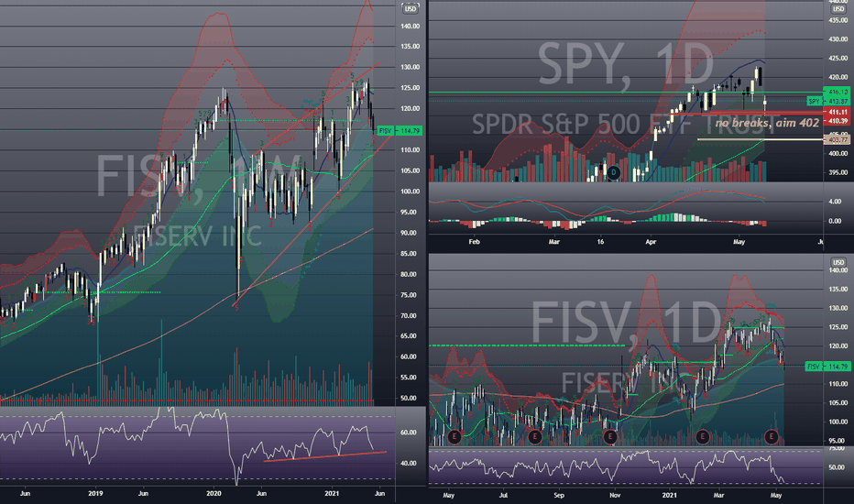Open USD currency selector on SPY 1D chart
Screen dimensions: 854x504
(x=838, y=8)
